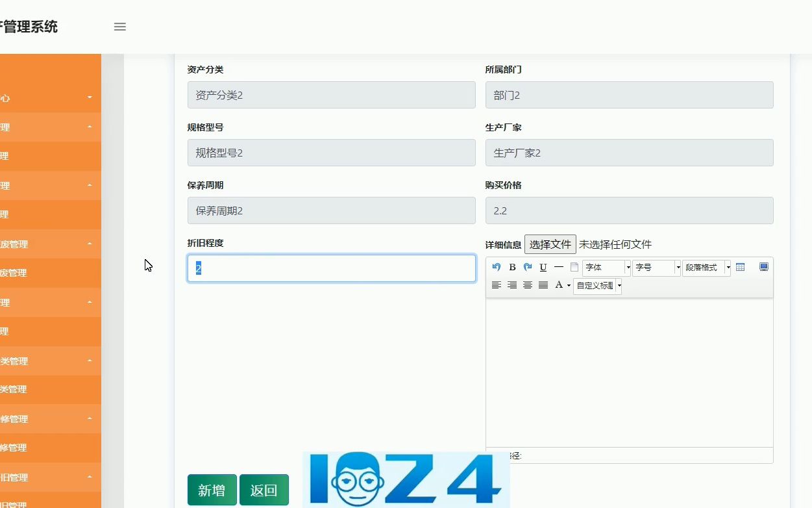Click the Undo icon in the editor toolbar

(496, 266)
